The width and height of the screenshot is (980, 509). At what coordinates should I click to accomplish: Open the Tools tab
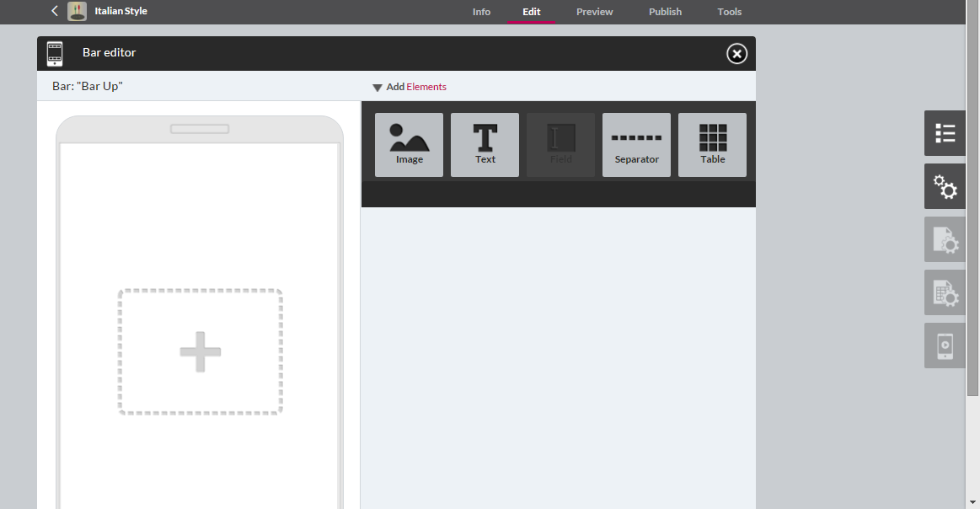click(730, 12)
